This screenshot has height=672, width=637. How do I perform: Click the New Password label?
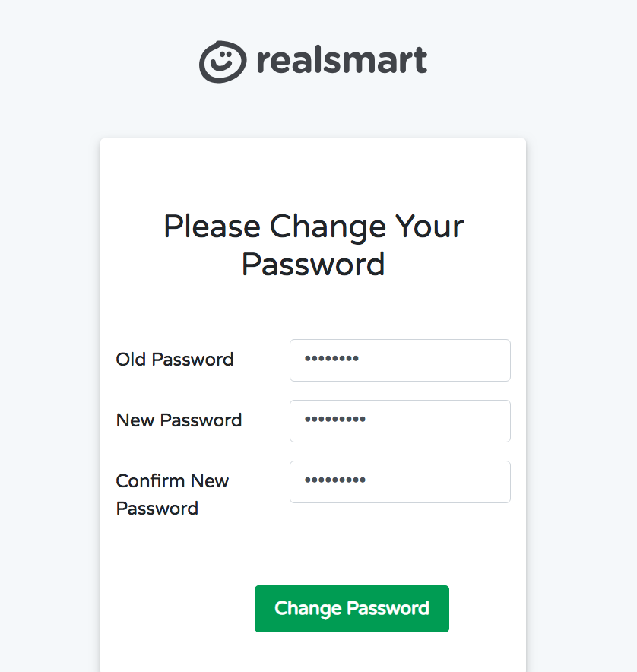click(x=179, y=420)
